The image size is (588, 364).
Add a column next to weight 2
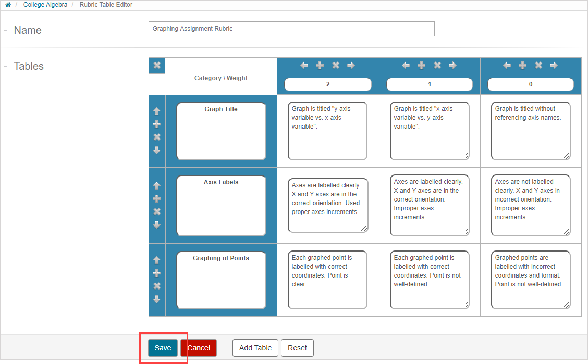320,66
